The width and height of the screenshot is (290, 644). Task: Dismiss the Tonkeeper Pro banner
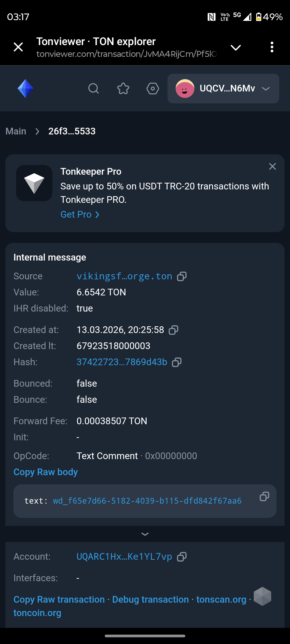pyautogui.click(x=273, y=166)
